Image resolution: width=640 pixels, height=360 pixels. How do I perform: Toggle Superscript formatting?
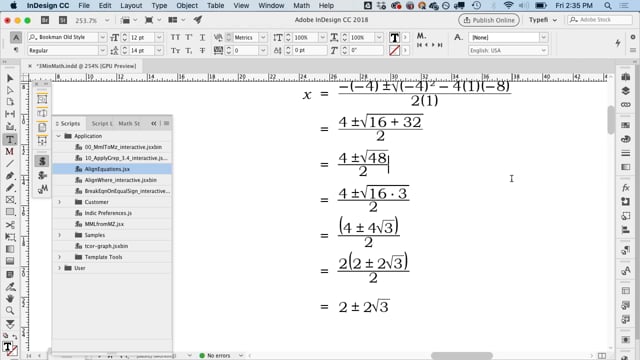coord(189,37)
